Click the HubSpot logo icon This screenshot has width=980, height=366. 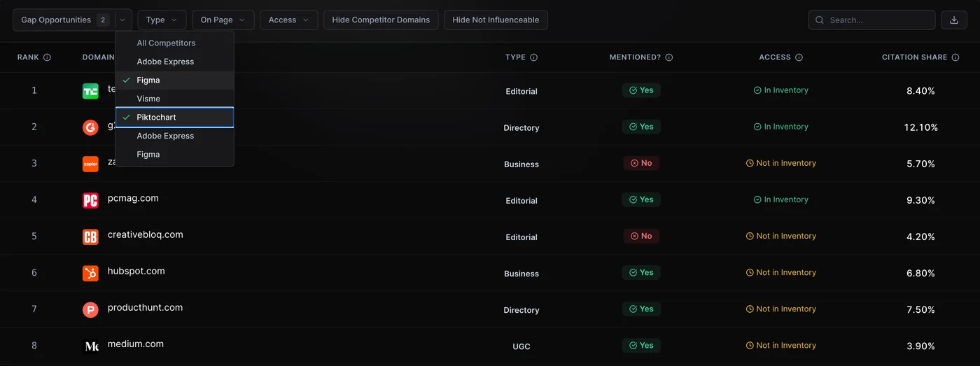point(90,273)
